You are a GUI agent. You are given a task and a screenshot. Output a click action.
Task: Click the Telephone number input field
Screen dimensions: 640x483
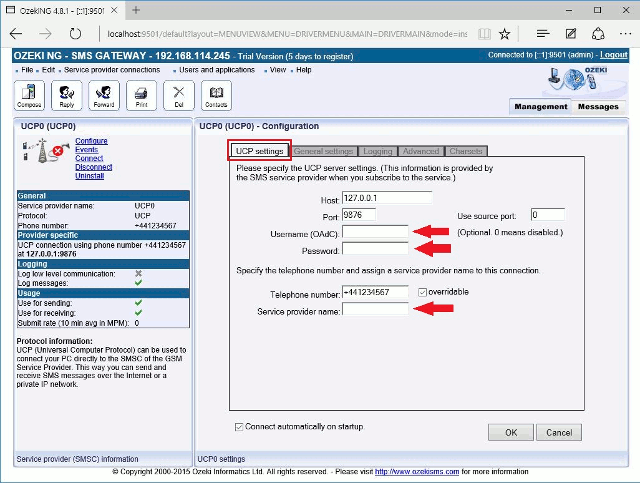[375, 292]
